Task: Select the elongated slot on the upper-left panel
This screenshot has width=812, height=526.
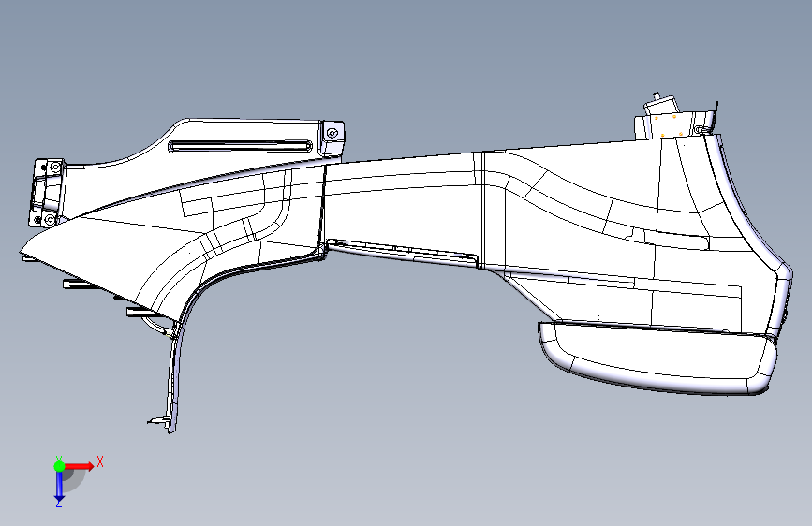Action: pyautogui.click(x=241, y=146)
